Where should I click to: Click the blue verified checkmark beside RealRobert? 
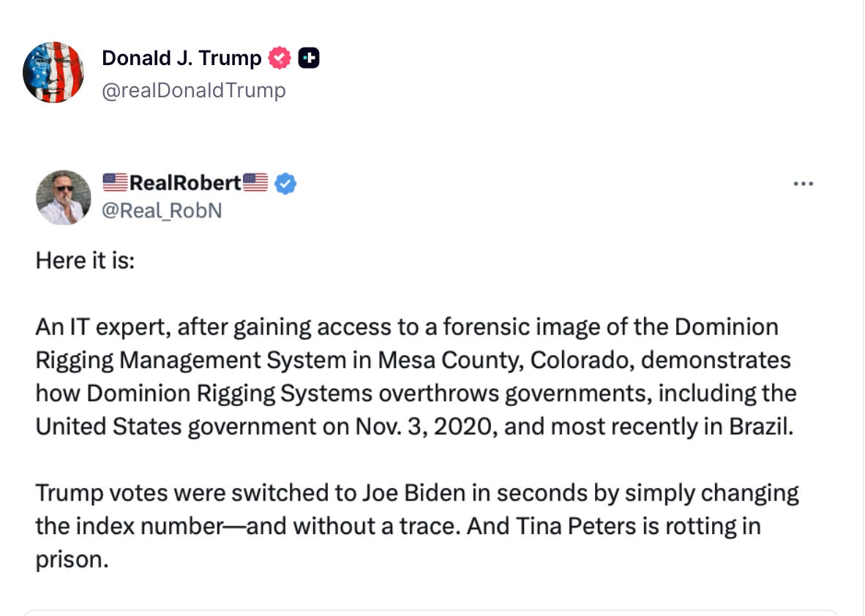click(x=285, y=184)
